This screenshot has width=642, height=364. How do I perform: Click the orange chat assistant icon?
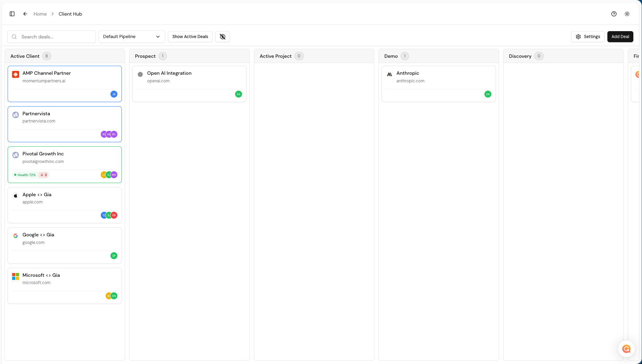coord(626,349)
